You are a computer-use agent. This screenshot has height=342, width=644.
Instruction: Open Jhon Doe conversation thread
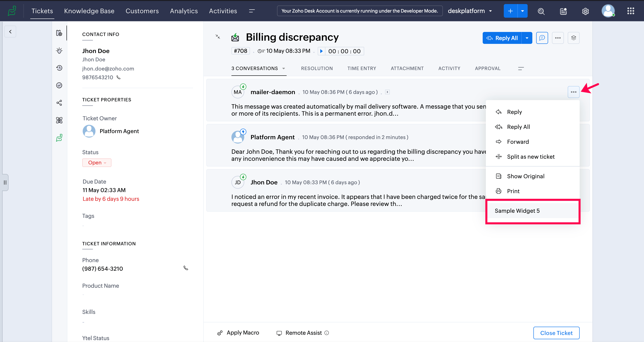pos(264,182)
